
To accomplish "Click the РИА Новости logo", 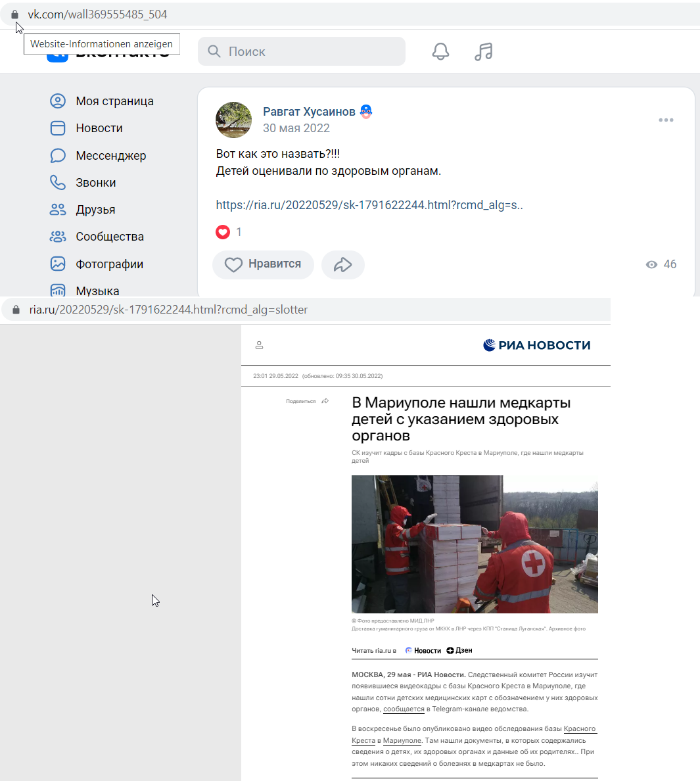I will click(x=537, y=345).
